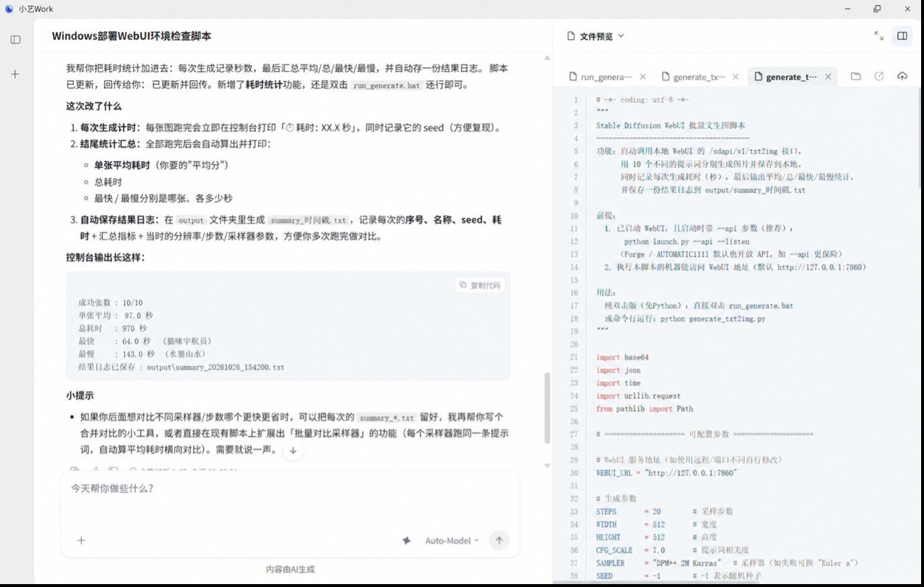Click the chat title Windows部署WebUI环境检查脚本
This screenshot has width=924, height=587.
pyautogui.click(x=131, y=36)
